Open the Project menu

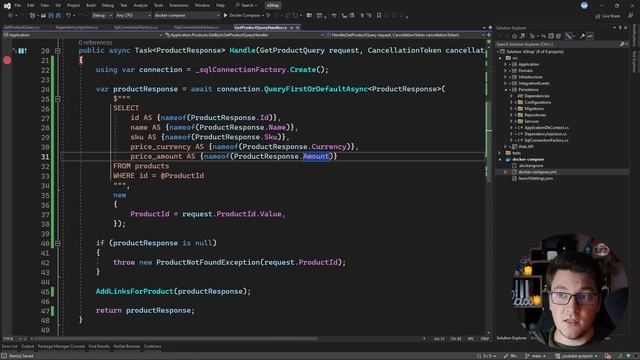pos(73,5)
